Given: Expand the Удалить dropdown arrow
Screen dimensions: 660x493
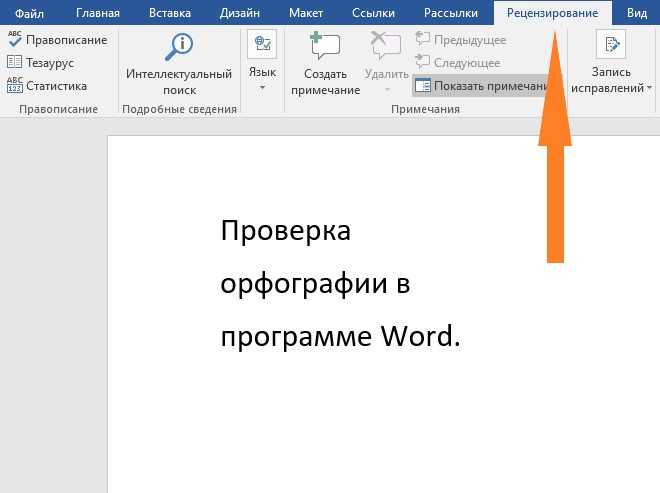Looking at the screenshot, I should (387, 90).
